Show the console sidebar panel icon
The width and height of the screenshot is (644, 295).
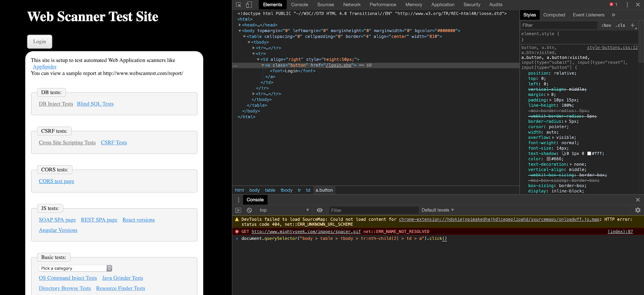[238, 210]
